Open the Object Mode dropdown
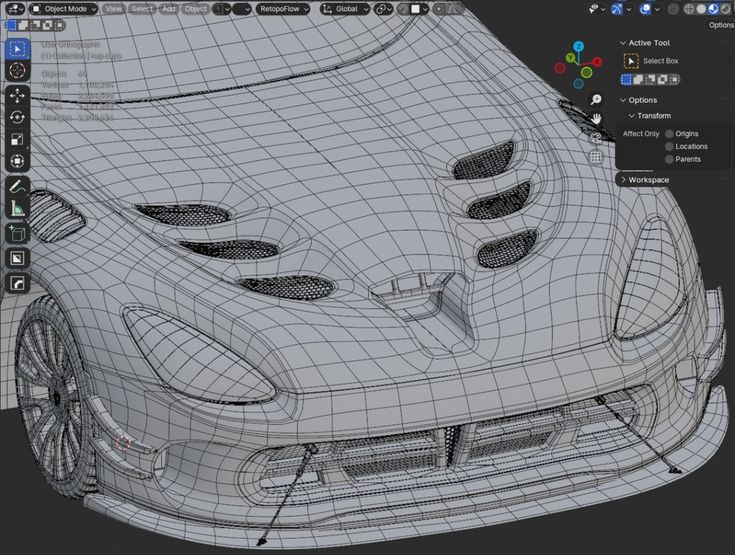The width and height of the screenshot is (735, 555). pos(63,8)
